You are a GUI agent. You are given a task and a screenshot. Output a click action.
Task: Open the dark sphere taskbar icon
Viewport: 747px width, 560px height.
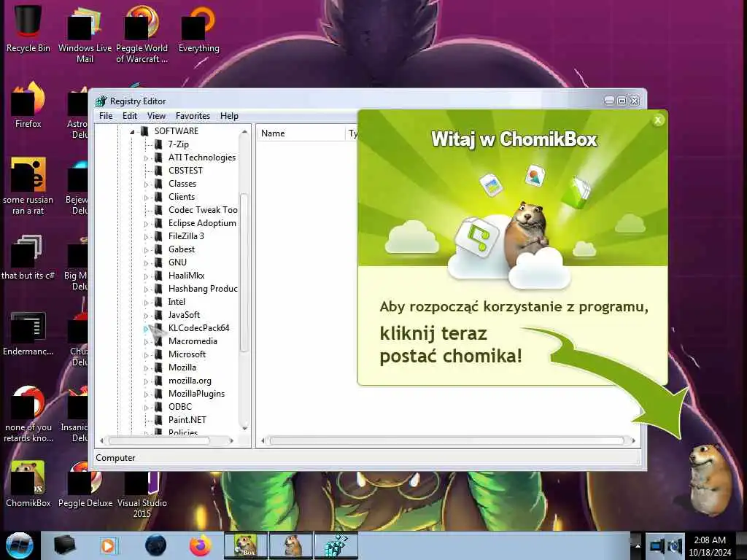pos(155,545)
